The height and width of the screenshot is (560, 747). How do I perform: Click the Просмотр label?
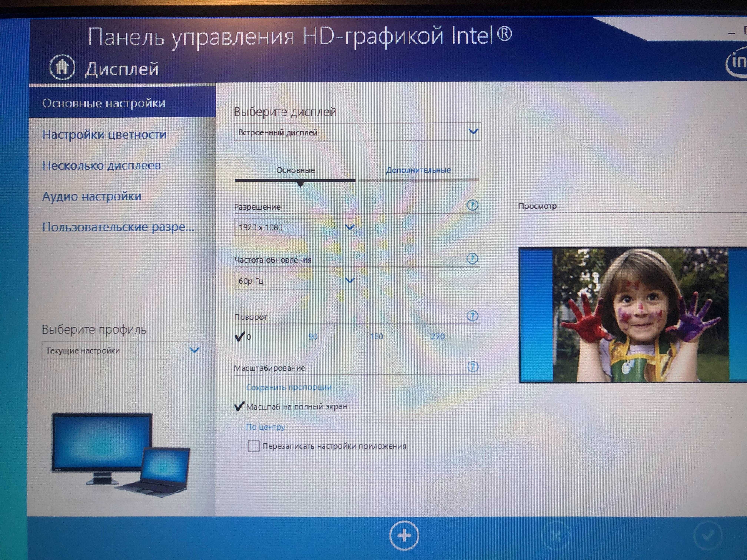point(537,206)
